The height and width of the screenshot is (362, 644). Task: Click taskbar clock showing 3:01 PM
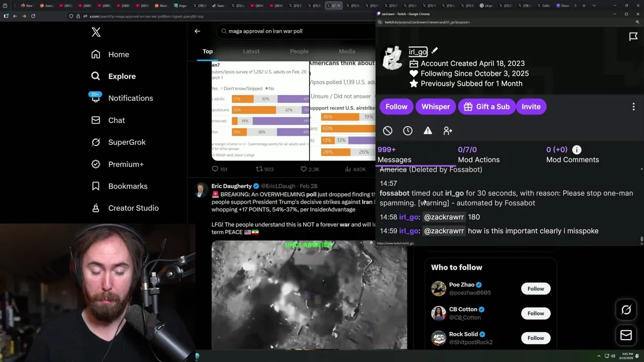[627, 356]
